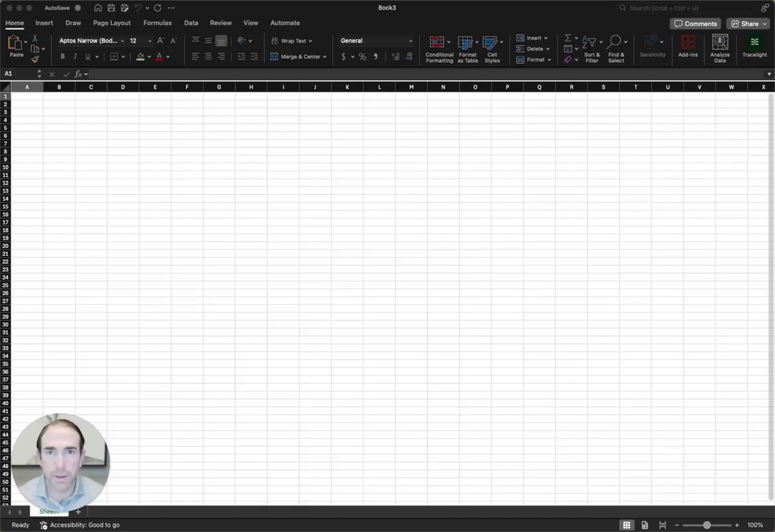Toggle underline formatting
Viewport: 775px width, 532px height.
click(88, 56)
